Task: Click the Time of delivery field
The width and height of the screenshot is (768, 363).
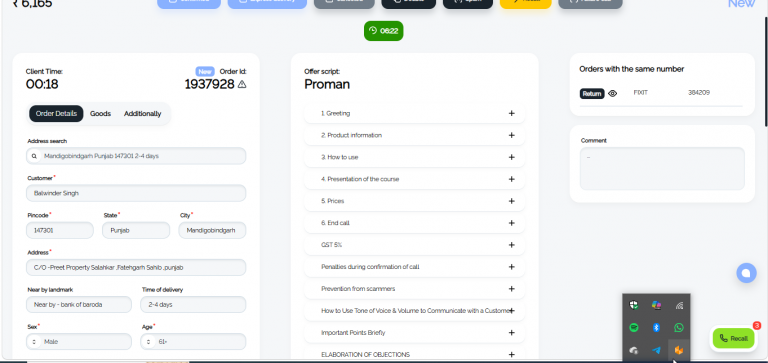Action: pyautogui.click(x=193, y=304)
